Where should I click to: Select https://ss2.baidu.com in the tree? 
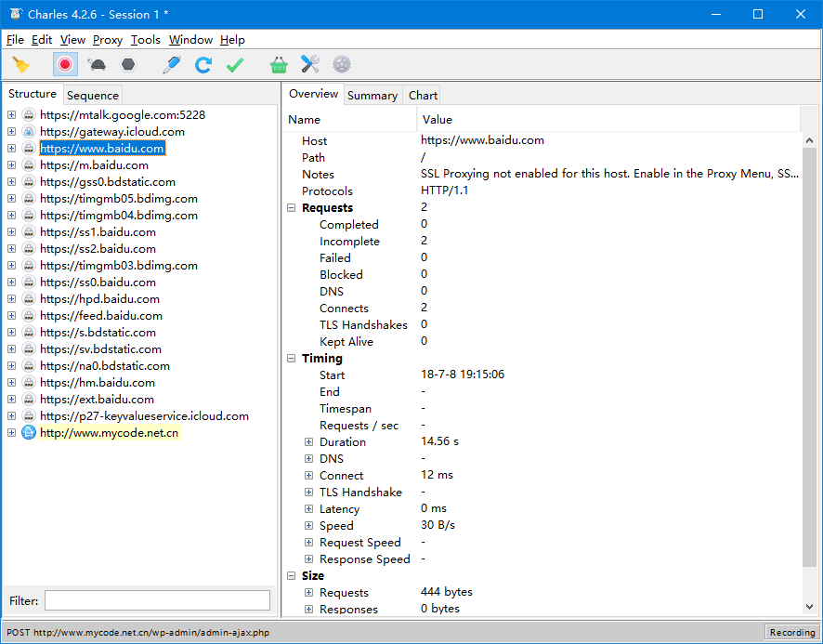pyautogui.click(x=98, y=248)
